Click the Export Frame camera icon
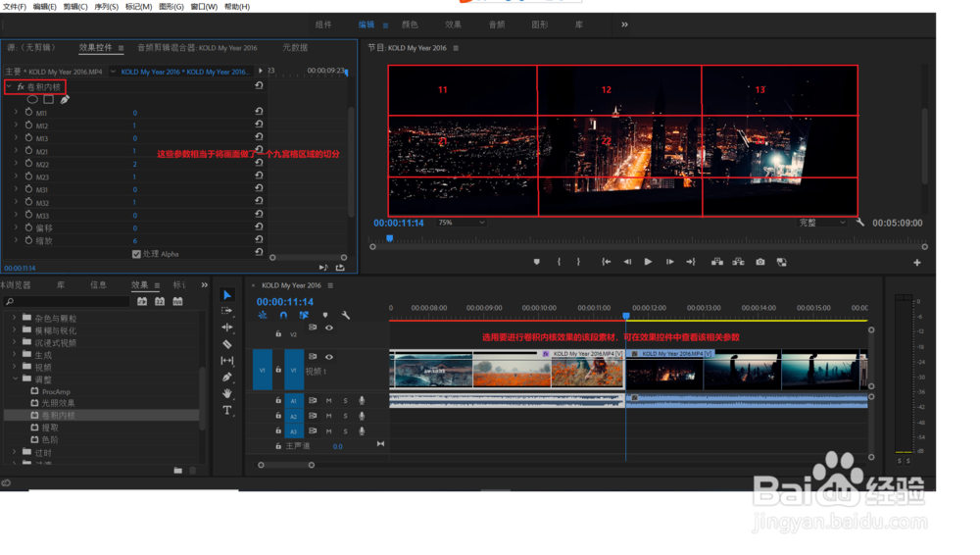This screenshot has width=980, height=555. [760, 262]
